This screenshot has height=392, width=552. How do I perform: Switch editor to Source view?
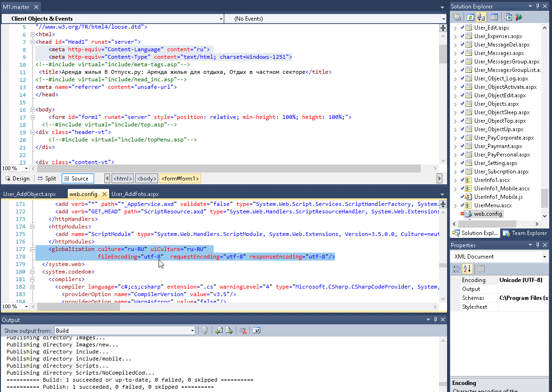coord(78,179)
